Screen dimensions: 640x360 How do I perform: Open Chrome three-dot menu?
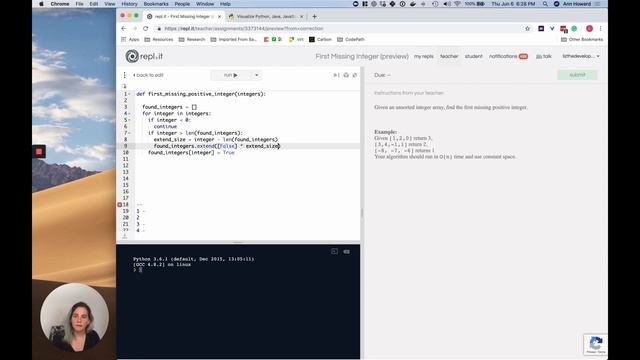[600, 29]
